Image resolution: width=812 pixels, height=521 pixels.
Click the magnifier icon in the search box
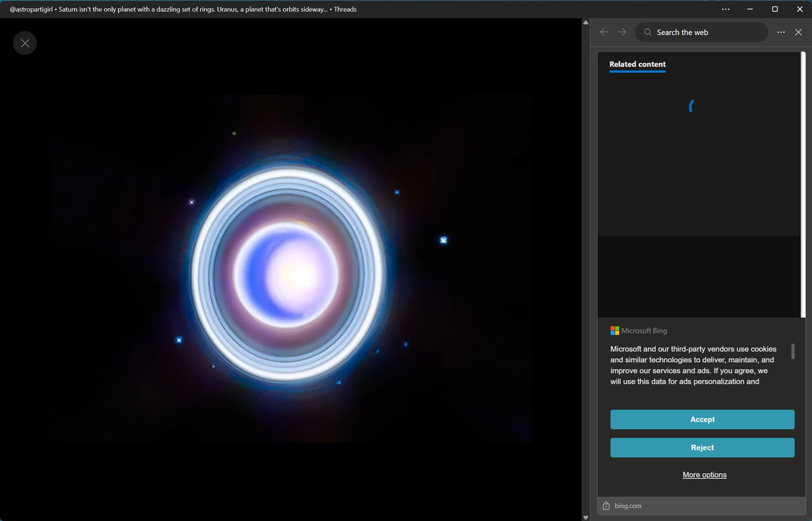pyautogui.click(x=647, y=32)
